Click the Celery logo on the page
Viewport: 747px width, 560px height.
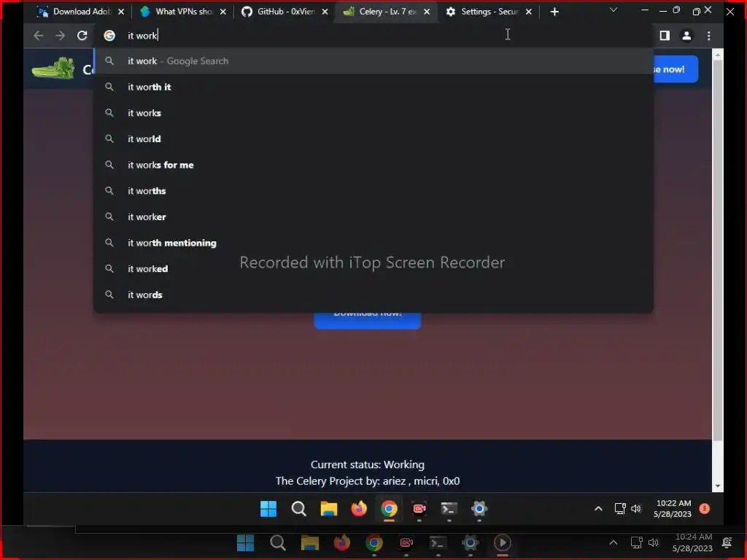click(x=53, y=69)
